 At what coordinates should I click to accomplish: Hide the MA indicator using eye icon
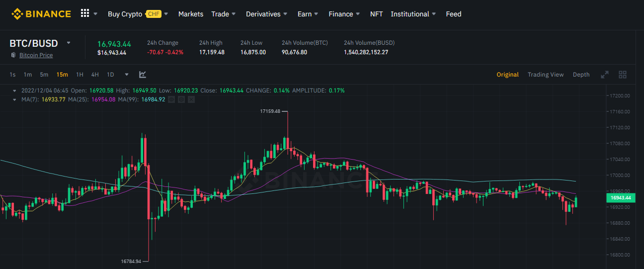(x=171, y=99)
